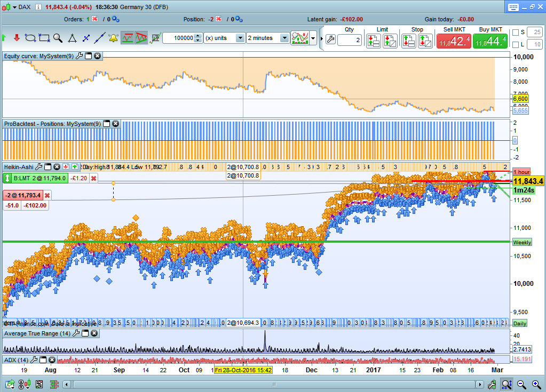Click the Daily label on price axis

point(519,323)
